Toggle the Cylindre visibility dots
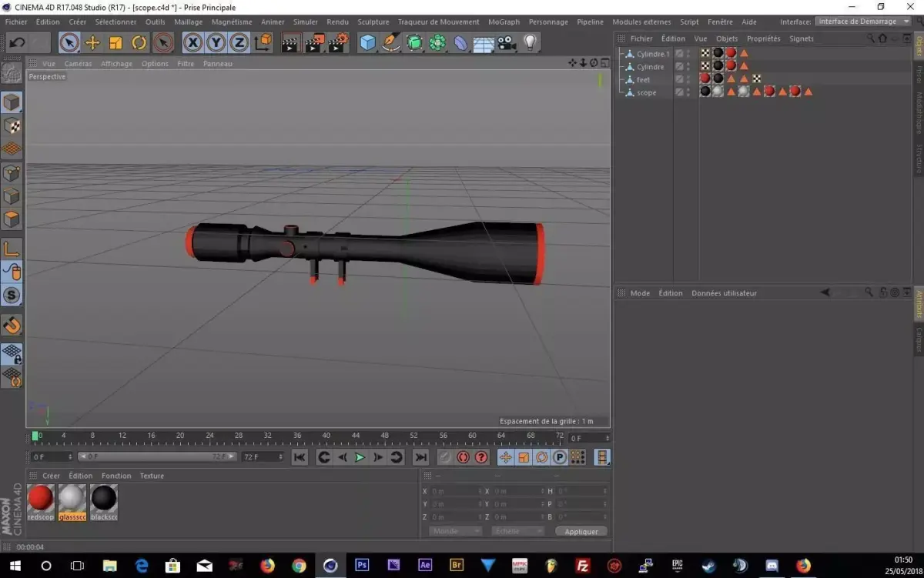Viewport: 924px width, 578px height. (x=689, y=67)
